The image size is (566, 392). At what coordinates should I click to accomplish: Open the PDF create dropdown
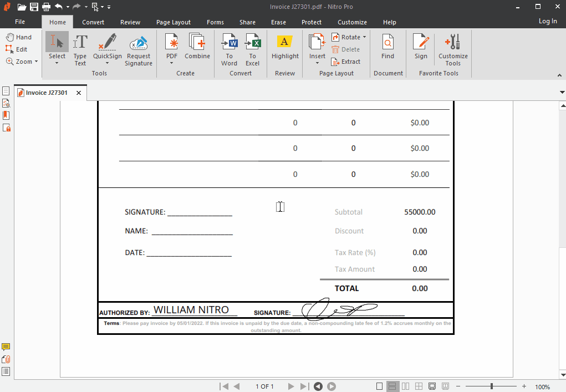point(172,63)
